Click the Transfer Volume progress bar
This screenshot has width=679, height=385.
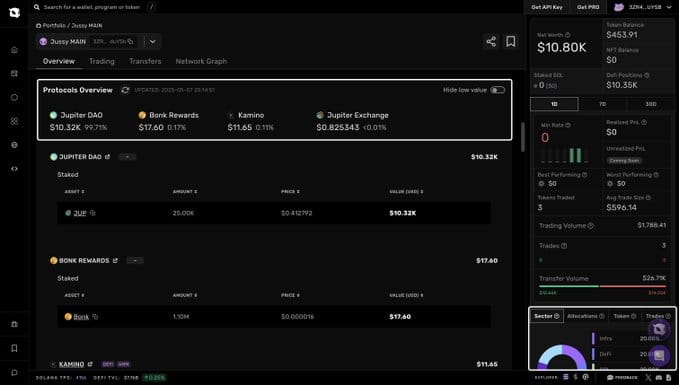(x=602, y=286)
